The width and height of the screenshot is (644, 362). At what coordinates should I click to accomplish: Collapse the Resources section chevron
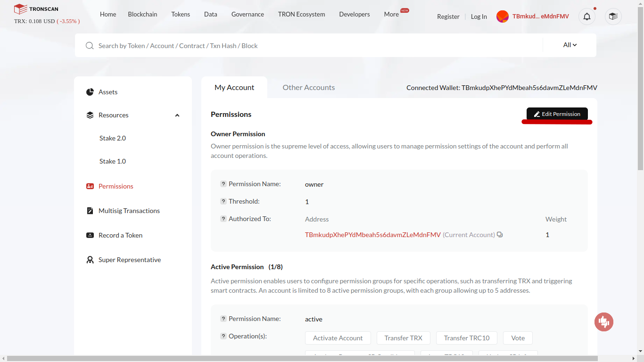[177, 115]
